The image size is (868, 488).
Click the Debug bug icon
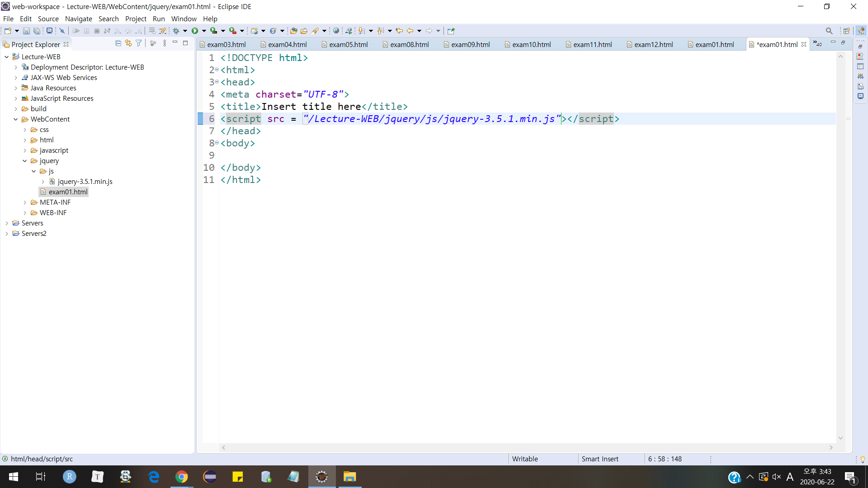(x=176, y=31)
